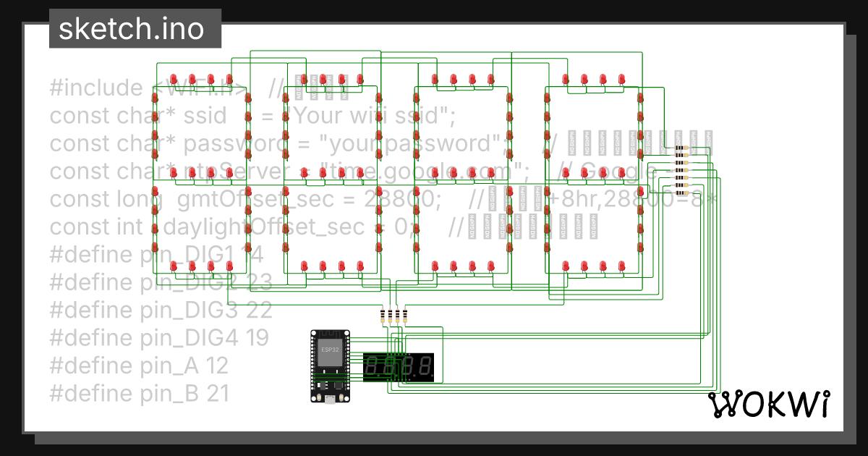Click the '#define pin_DIG1 14' code line
868x456 pixels.
point(156,254)
